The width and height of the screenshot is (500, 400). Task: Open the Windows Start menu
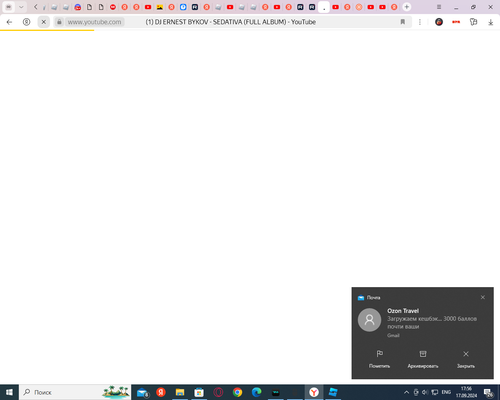click(9, 392)
